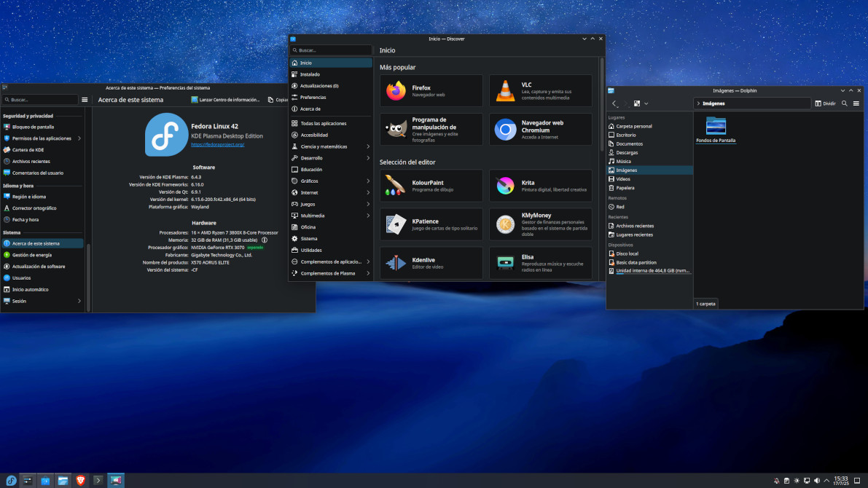This screenshot has height=488, width=868.
Task: Open Kdenlive app card
Action: [431, 263]
